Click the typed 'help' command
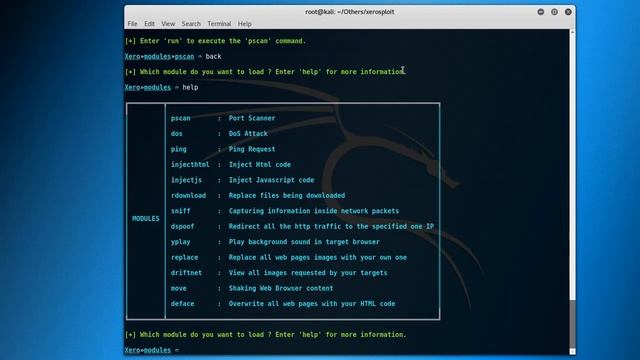Screen dimensions: 640x360 190,87
